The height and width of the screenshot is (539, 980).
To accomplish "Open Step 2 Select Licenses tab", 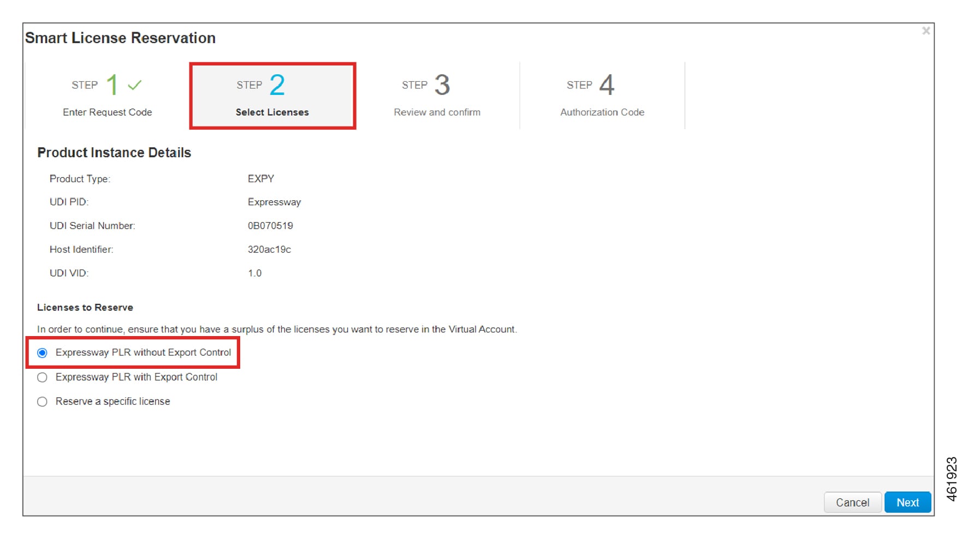I will 272,95.
